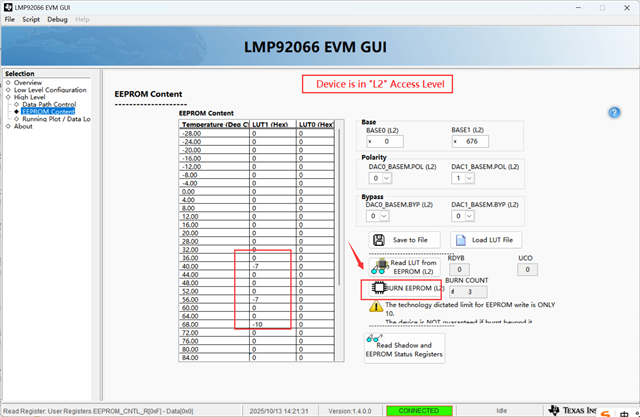The image size is (640, 417).
Task: Click Version:1.4.0.0 in status bar
Action: pyautogui.click(x=350, y=411)
